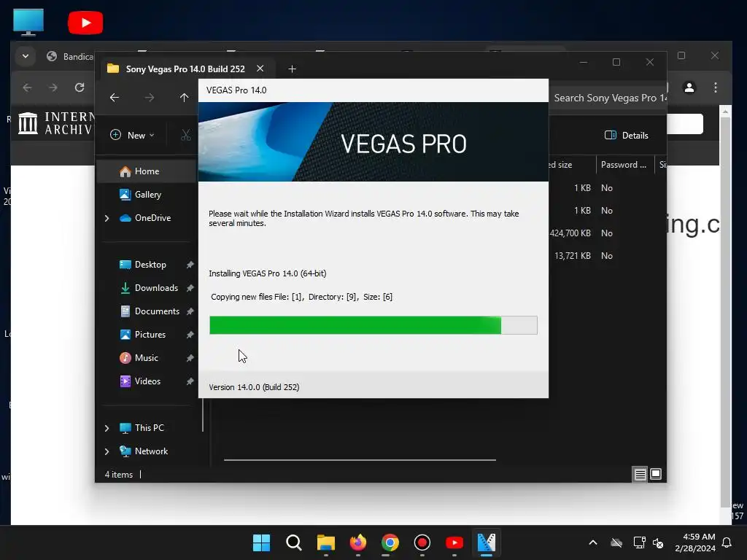Click the pin icon beside Videos
747x560 pixels.
tap(190, 381)
